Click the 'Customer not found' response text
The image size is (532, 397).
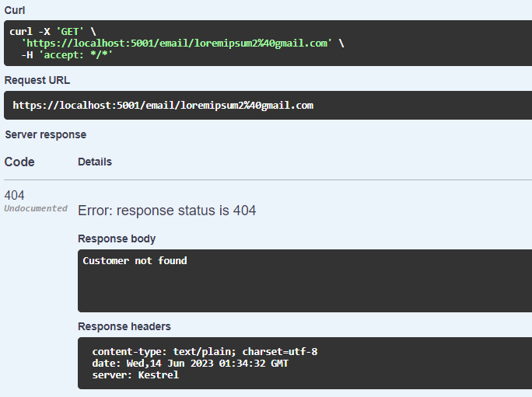(x=135, y=261)
